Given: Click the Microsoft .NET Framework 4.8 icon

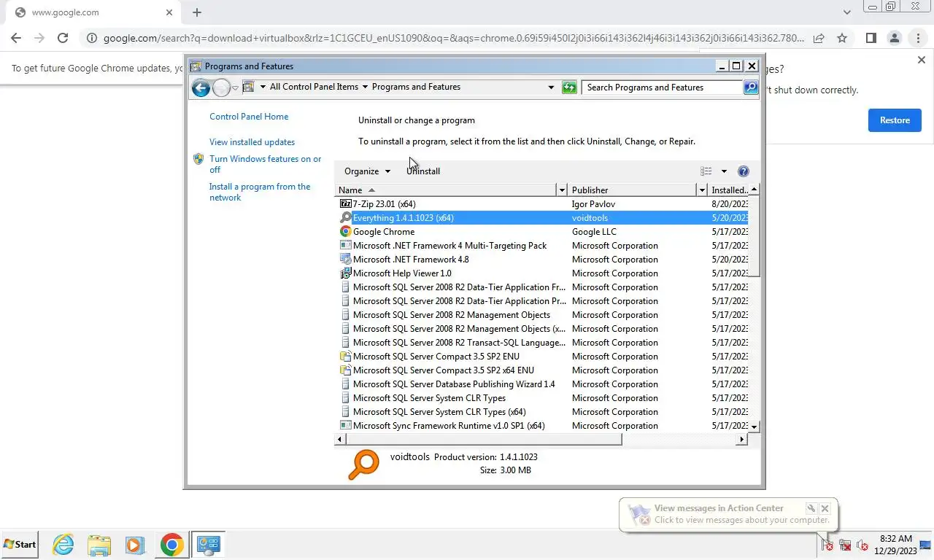Looking at the screenshot, I should [x=346, y=260].
